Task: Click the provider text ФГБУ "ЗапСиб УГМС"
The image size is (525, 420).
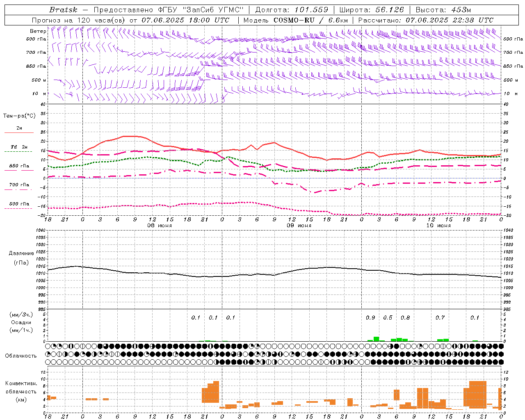Action: point(201,10)
